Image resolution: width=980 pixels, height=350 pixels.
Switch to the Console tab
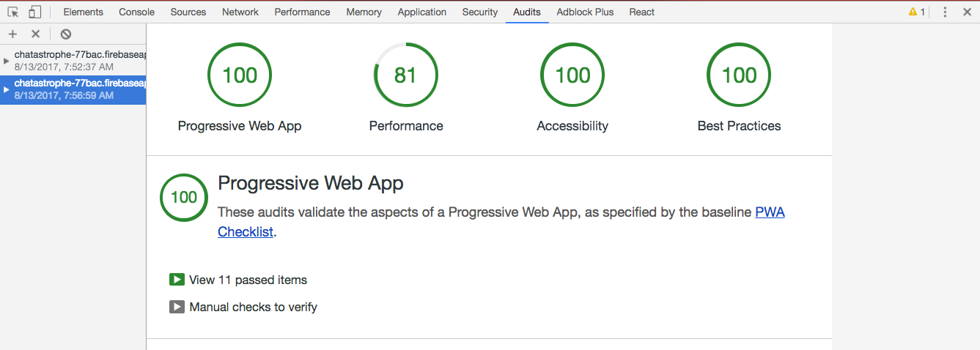(137, 12)
